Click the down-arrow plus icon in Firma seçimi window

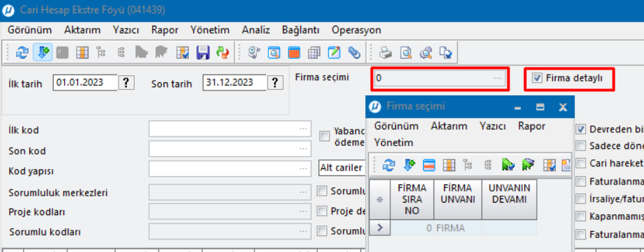[409, 166]
